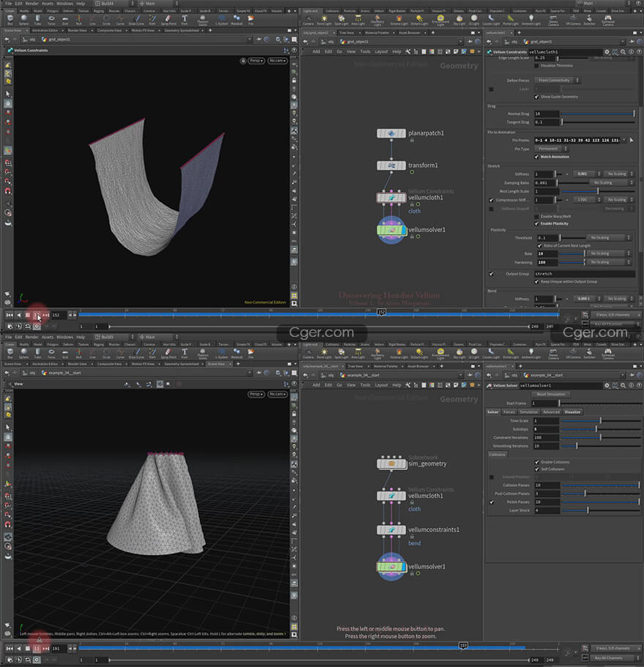Toggle Visualize Thickness checkbox
The image size is (644, 667).
(x=536, y=66)
